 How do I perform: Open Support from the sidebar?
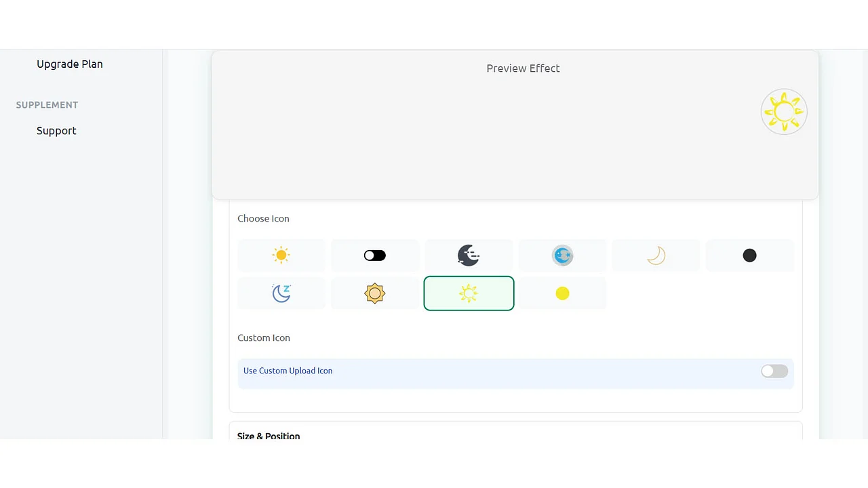coord(56,131)
